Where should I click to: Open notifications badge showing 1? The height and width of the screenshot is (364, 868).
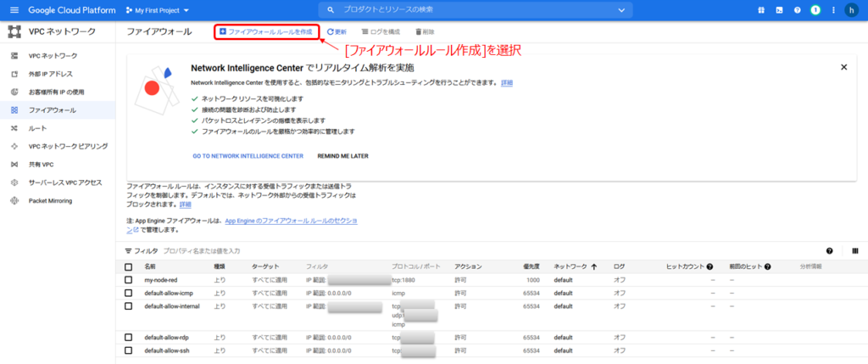815,10
